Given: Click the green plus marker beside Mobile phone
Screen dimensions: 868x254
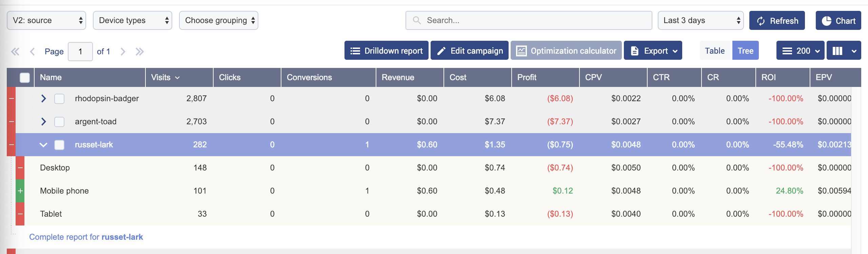Looking at the screenshot, I should pos(20,191).
